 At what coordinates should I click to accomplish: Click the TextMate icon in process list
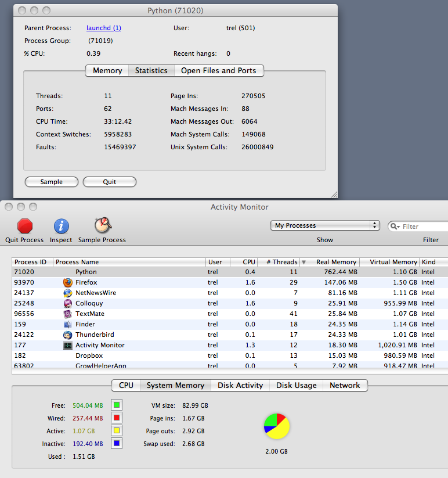tap(68, 314)
